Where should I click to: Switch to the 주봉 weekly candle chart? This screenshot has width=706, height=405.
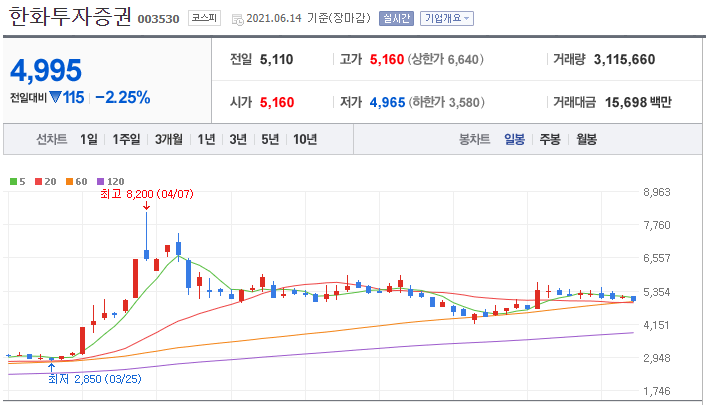point(550,140)
